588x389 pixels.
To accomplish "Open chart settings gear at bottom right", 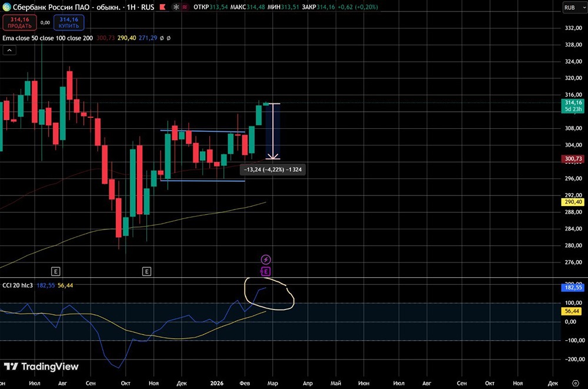I will click(x=575, y=383).
